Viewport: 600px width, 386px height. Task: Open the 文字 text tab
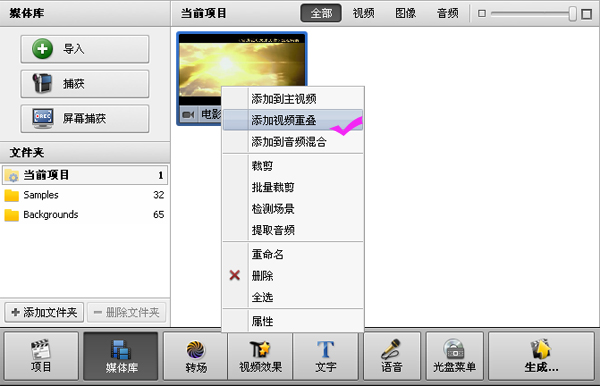pos(326,356)
